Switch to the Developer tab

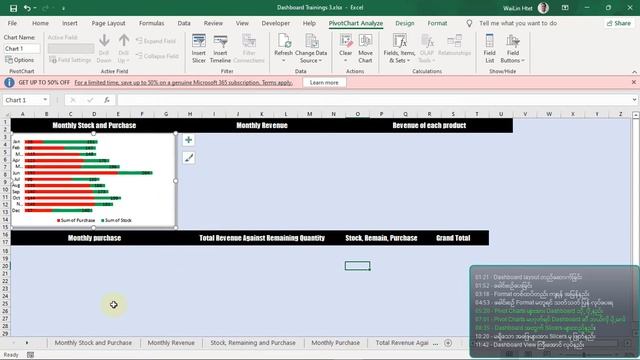pos(276,23)
